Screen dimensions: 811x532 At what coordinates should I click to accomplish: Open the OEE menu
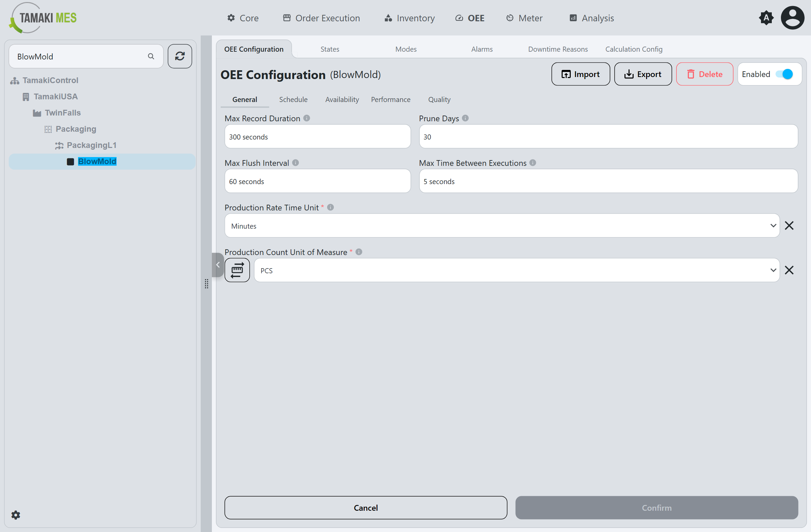coord(470,18)
